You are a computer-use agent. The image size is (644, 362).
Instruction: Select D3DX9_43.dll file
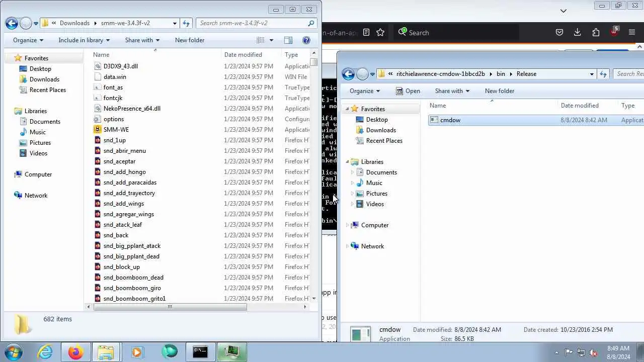(x=120, y=66)
